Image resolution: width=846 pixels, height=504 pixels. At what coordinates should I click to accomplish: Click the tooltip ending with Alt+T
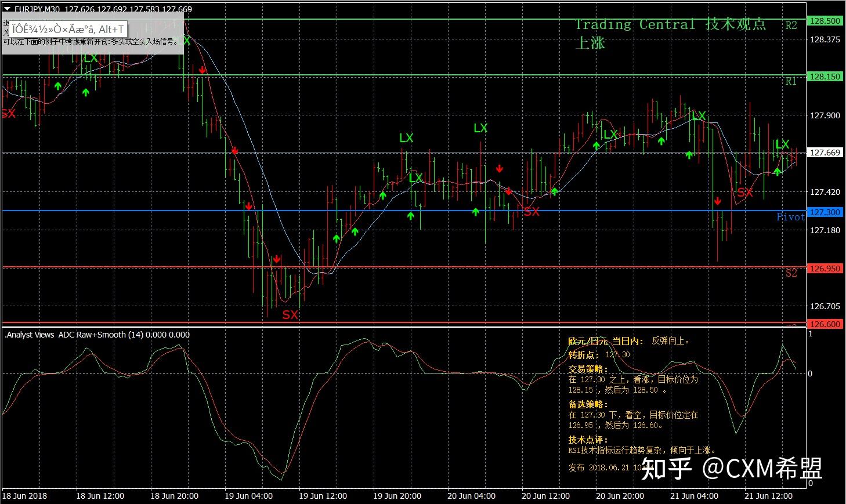point(68,29)
